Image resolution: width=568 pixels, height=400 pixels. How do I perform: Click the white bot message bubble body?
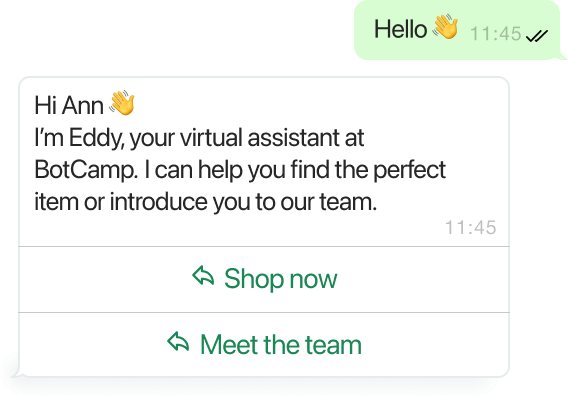click(264, 162)
